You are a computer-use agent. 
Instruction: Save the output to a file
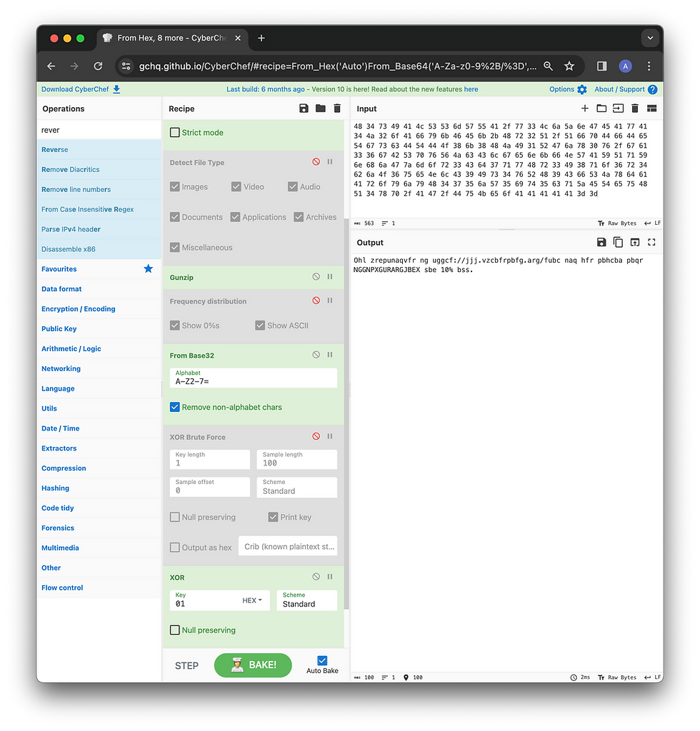coord(601,243)
